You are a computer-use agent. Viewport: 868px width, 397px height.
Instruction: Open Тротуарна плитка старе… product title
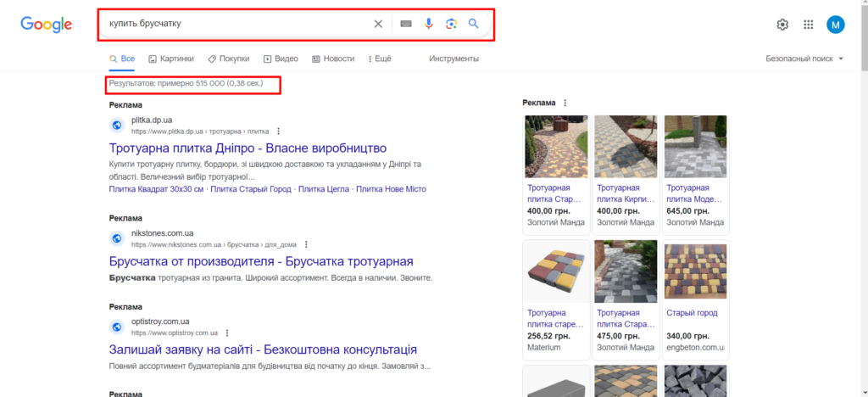tap(556, 318)
